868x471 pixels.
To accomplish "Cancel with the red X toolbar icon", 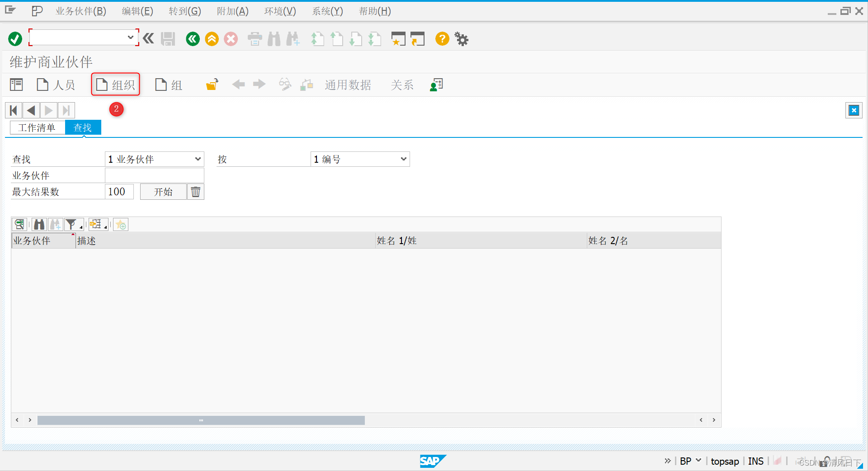I will point(231,39).
